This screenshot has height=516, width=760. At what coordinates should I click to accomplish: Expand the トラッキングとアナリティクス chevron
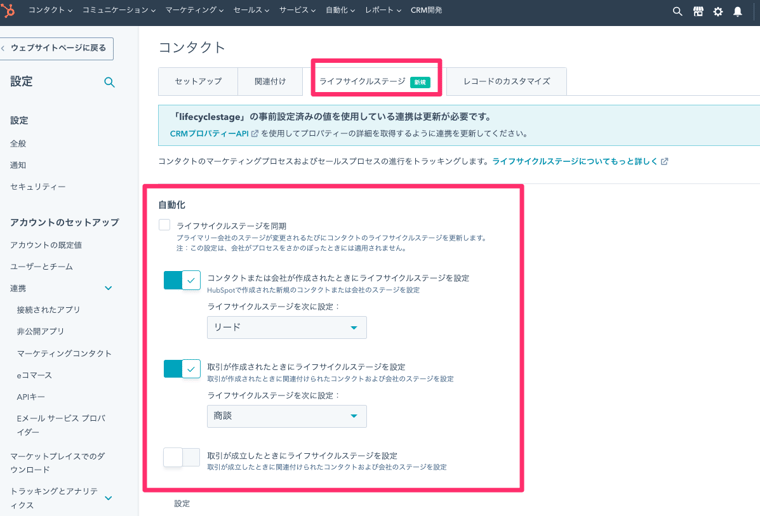coord(109,498)
